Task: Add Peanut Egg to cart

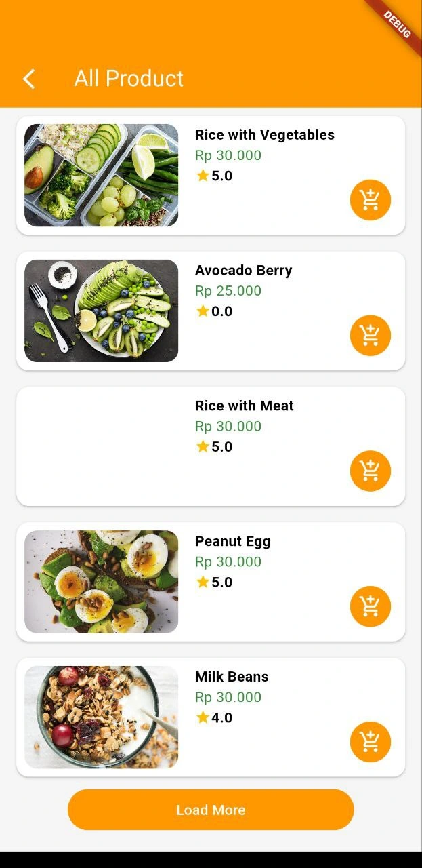Action: (x=371, y=606)
